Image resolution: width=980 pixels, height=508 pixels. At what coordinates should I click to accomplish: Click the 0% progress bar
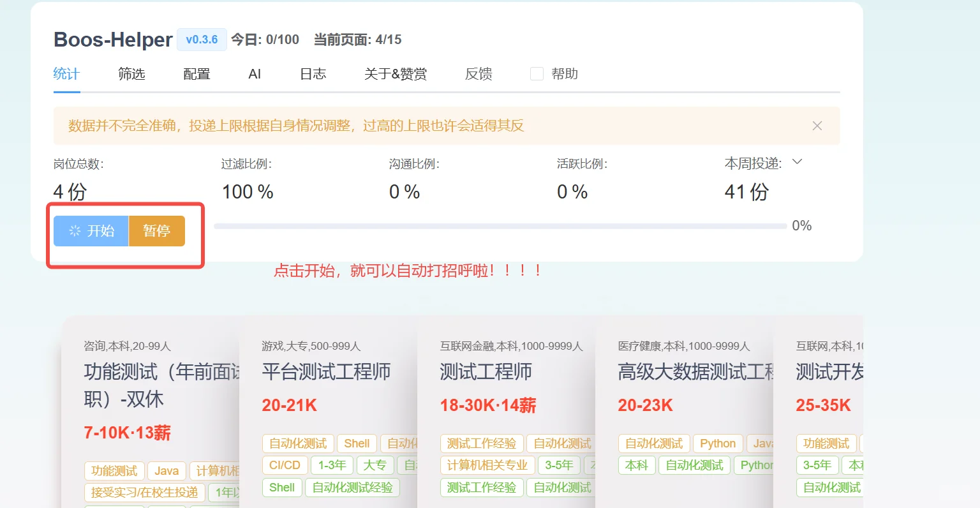(501, 225)
